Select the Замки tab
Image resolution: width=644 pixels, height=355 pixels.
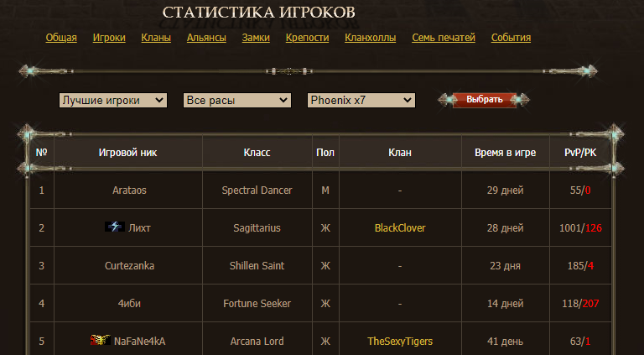coord(256,38)
